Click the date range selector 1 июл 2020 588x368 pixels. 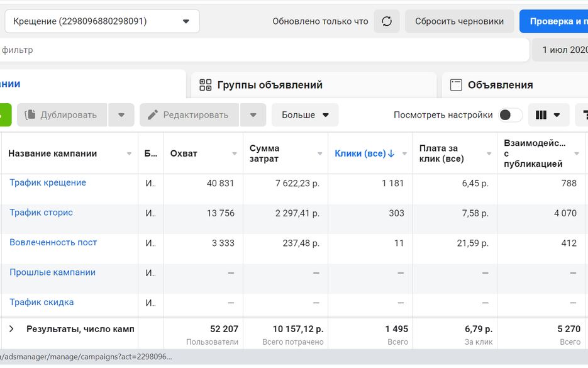point(560,50)
